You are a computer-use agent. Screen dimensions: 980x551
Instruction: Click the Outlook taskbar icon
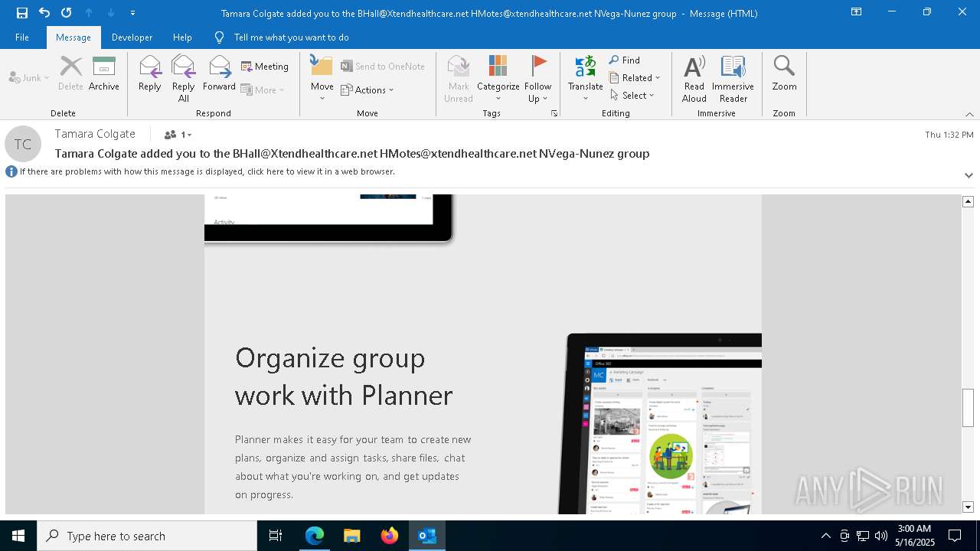tap(427, 536)
